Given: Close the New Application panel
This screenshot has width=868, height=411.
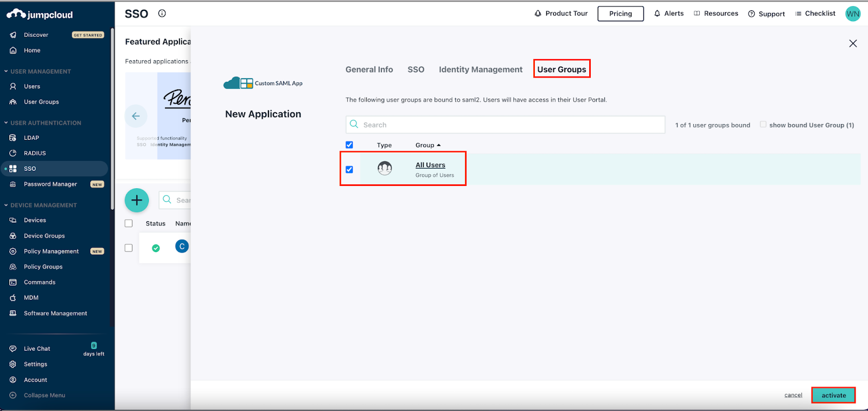Looking at the screenshot, I should [853, 43].
